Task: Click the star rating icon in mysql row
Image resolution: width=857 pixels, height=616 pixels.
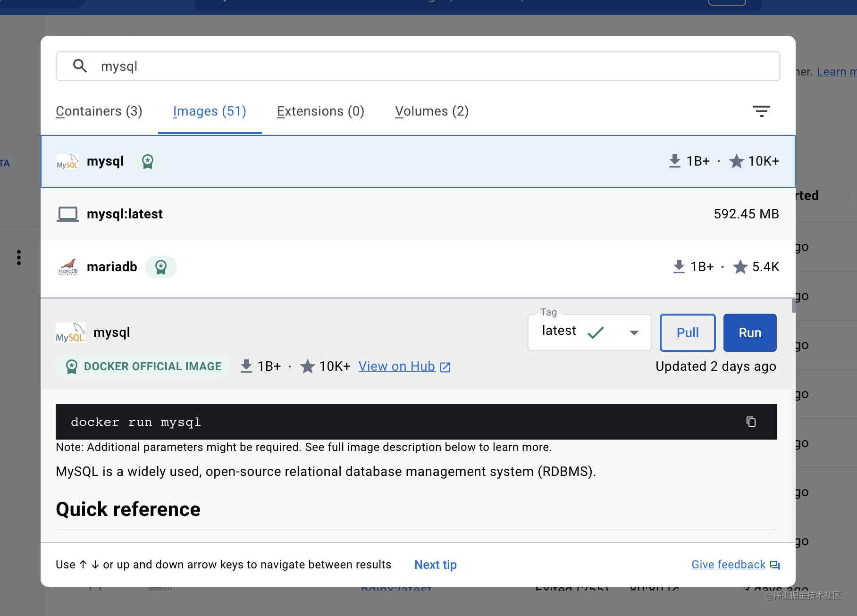Action: point(736,161)
